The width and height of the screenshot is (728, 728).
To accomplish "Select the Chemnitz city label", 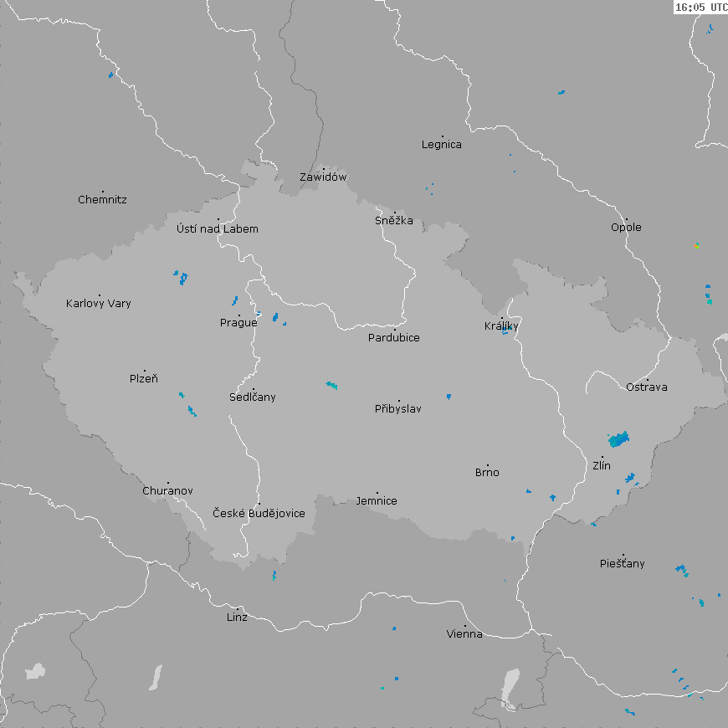I will (102, 200).
